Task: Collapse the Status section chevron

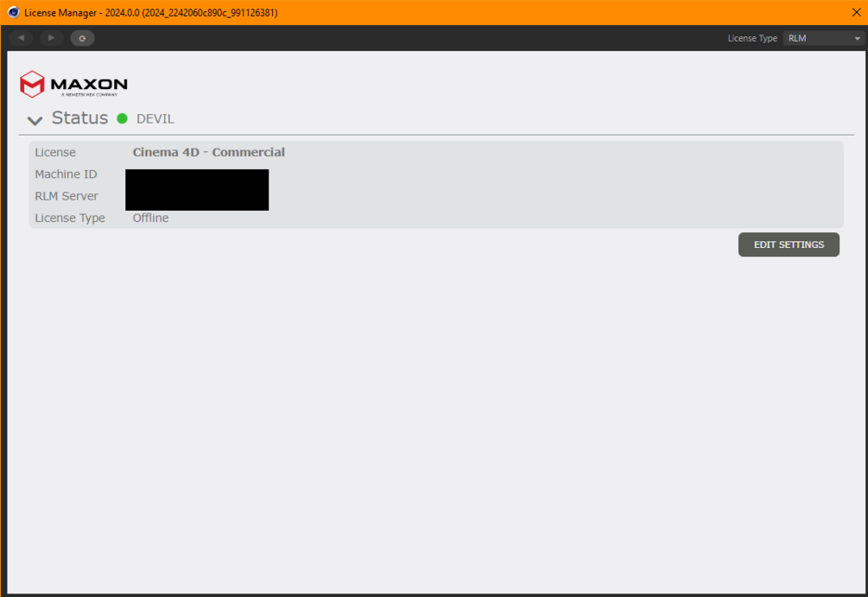Action: pos(35,120)
